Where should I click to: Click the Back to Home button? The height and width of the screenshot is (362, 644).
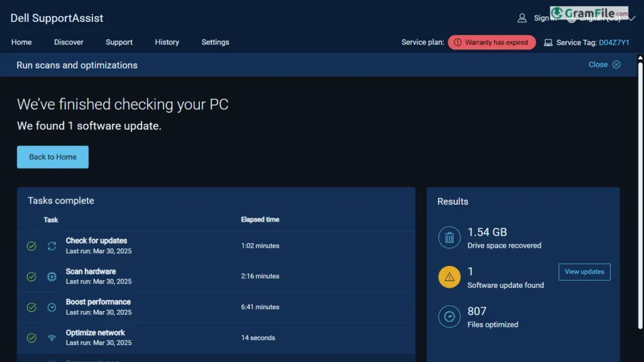click(53, 156)
